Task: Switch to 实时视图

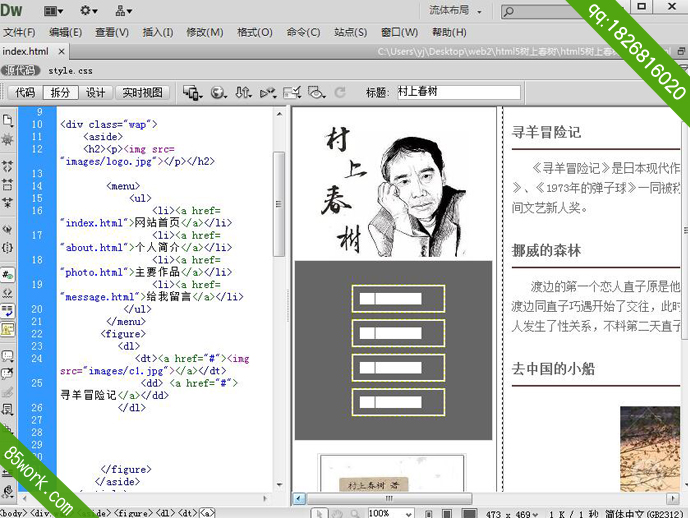Action: (143, 92)
